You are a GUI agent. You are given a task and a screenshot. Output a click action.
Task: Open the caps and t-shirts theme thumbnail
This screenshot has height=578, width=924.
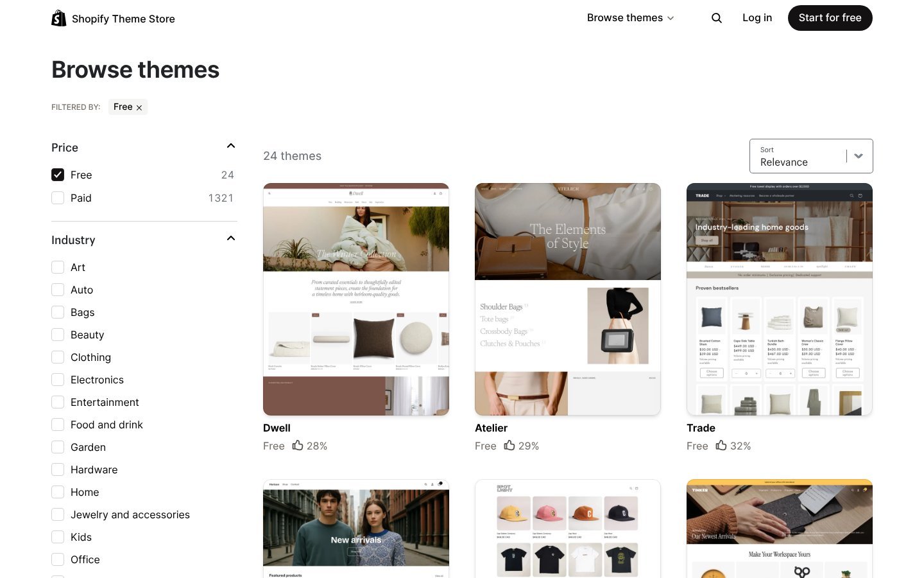tap(568, 529)
